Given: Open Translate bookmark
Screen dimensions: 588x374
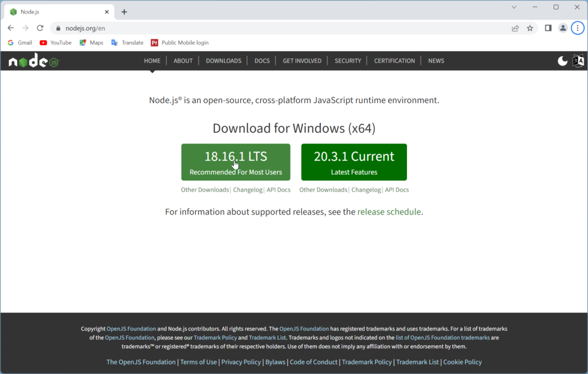Looking at the screenshot, I should [127, 42].
